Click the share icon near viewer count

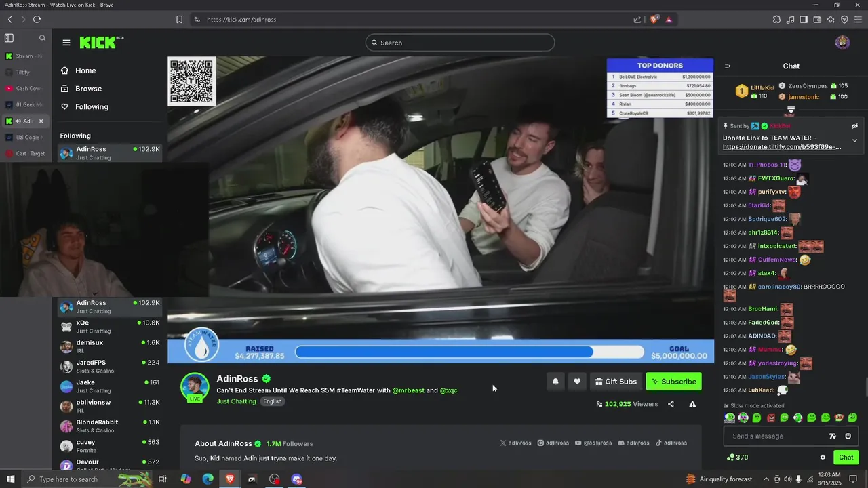tap(671, 404)
